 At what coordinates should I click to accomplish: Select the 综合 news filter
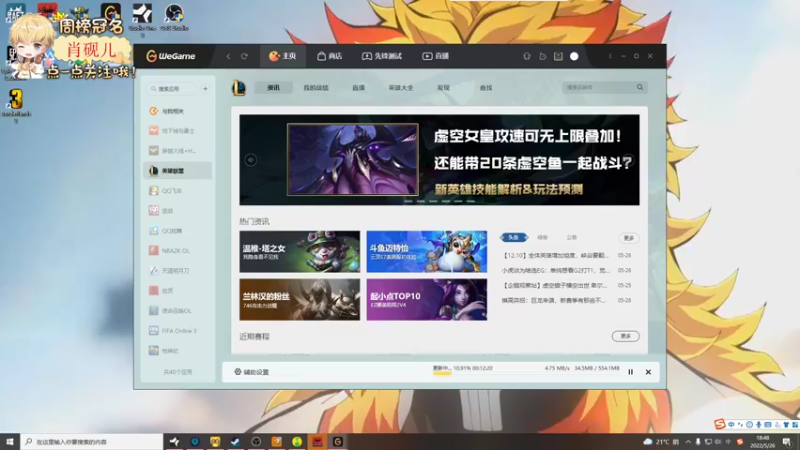(542, 237)
